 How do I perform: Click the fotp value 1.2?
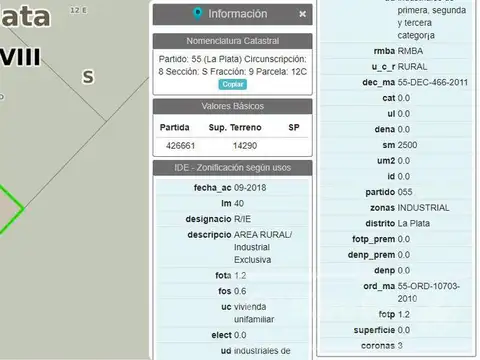pyautogui.click(x=404, y=314)
